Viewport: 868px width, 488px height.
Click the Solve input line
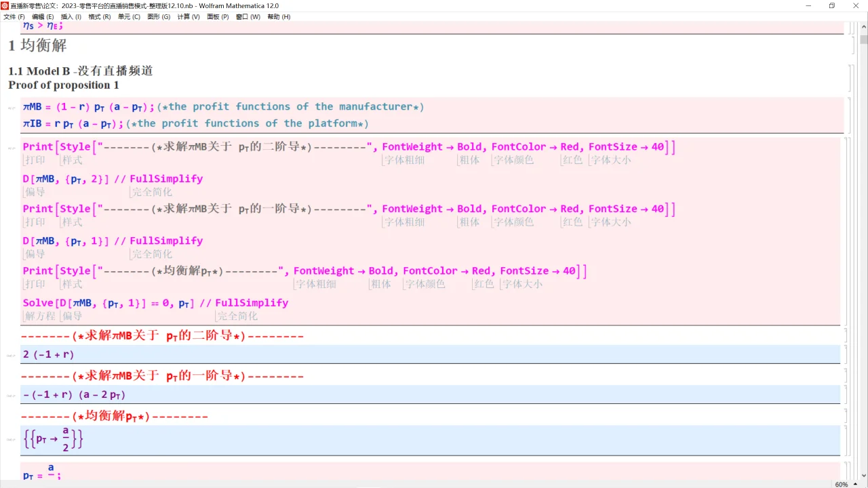pyautogui.click(x=155, y=303)
